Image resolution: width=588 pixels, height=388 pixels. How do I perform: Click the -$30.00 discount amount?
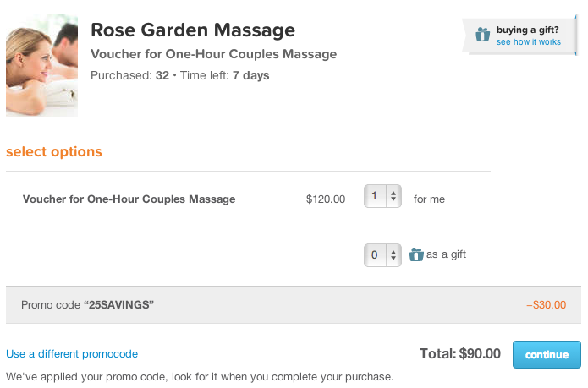click(x=546, y=304)
